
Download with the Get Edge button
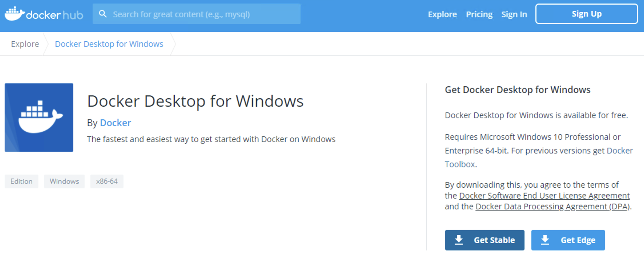pyautogui.click(x=568, y=240)
